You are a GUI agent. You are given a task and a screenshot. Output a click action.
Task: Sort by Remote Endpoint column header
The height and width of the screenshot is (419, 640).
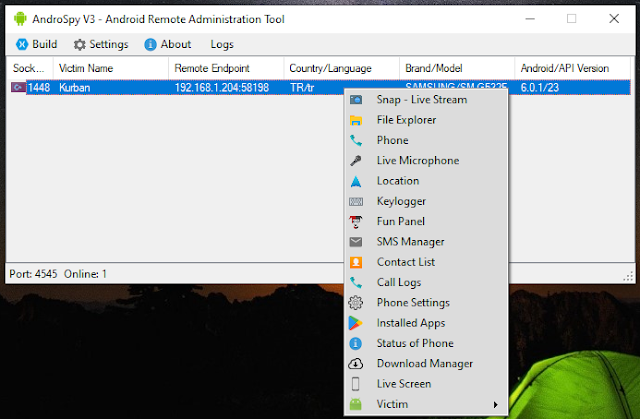point(226,68)
